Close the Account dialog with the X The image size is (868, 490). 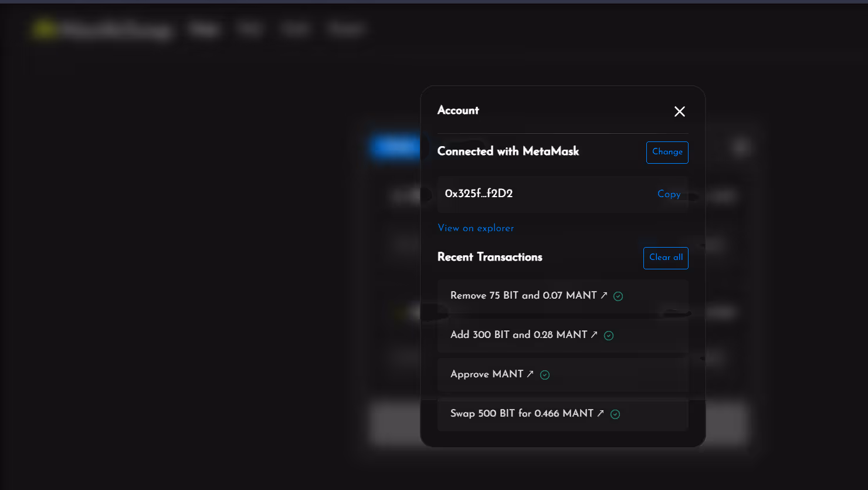(x=679, y=111)
